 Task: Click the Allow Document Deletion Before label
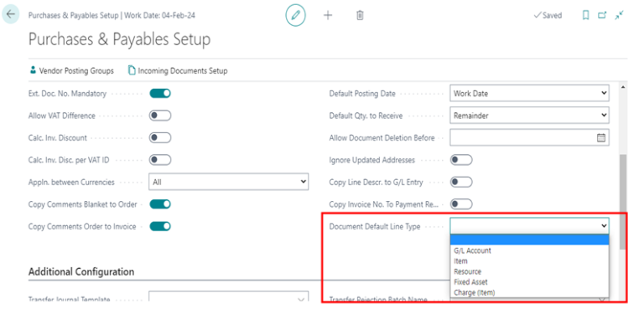click(382, 137)
